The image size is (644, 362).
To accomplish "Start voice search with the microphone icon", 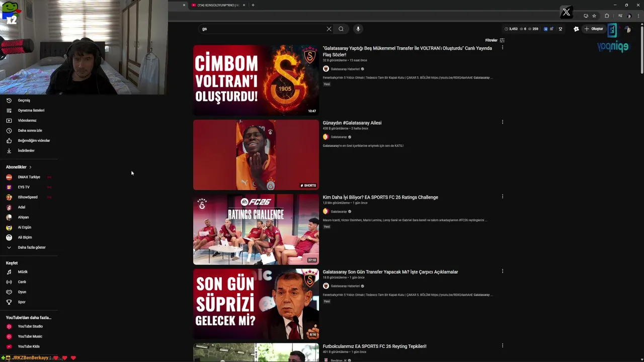I will tap(358, 29).
